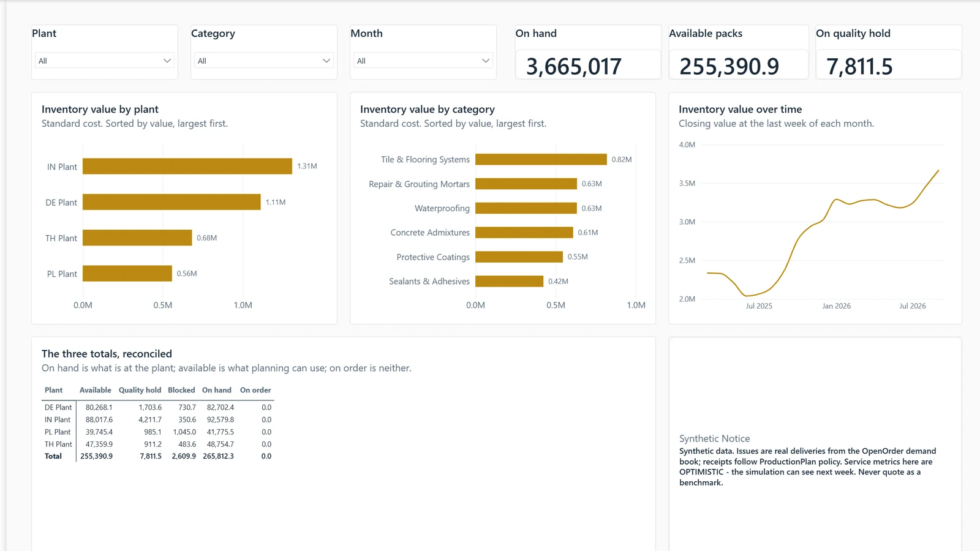Image resolution: width=980 pixels, height=551 pixels.
Task: Click the Jul 2025 axis label
Action: (759, 305)
